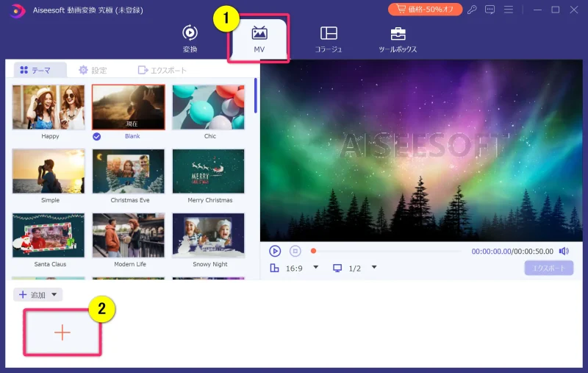588x373 pixels.
Task: Click the Happy theme label
Action: [x=50, y=136]
